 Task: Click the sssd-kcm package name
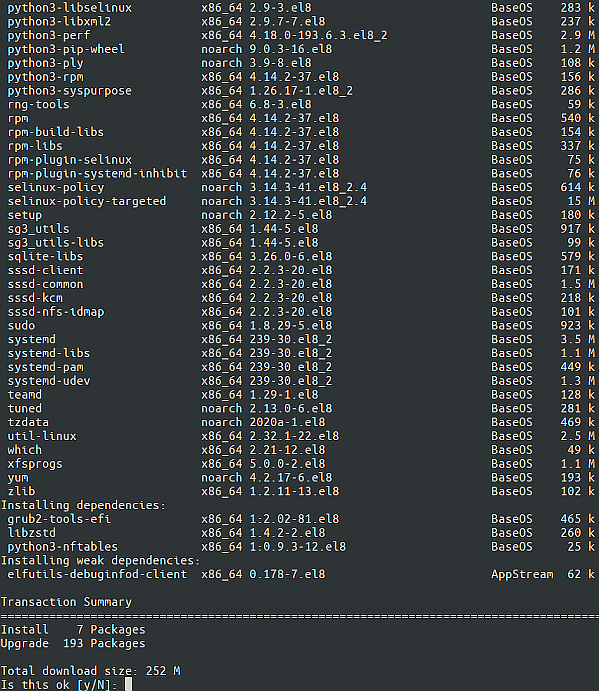(35, 298)
